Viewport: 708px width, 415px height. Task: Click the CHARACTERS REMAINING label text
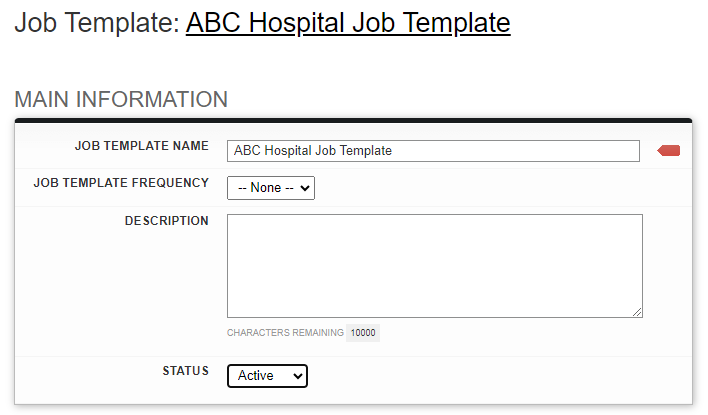click(x=285, y=333)
